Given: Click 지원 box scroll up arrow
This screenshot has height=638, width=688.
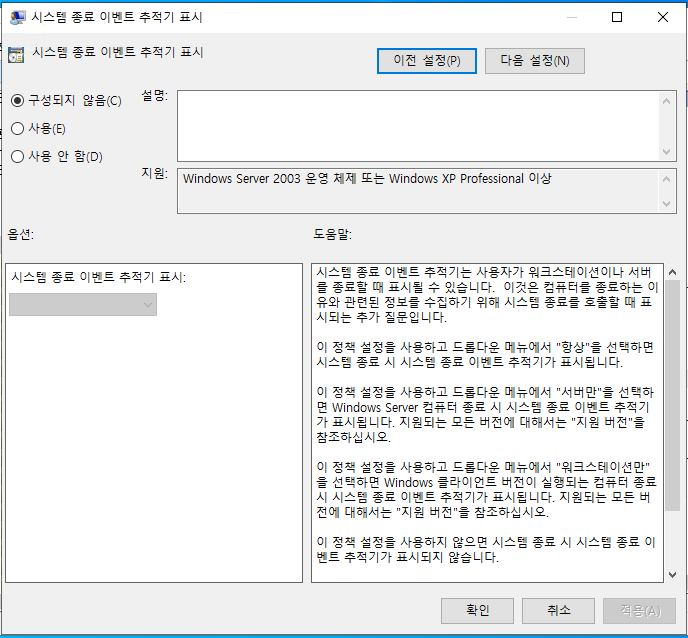Looking at the screenshot, I should [x=666, y=179].
